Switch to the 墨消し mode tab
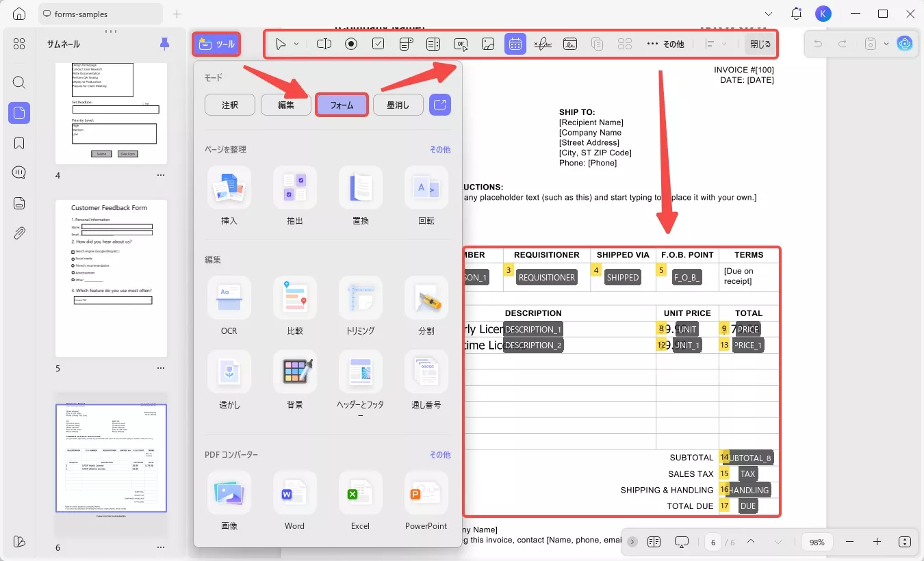Viewport: 924px width, 561px height. [x=398, y=104]
